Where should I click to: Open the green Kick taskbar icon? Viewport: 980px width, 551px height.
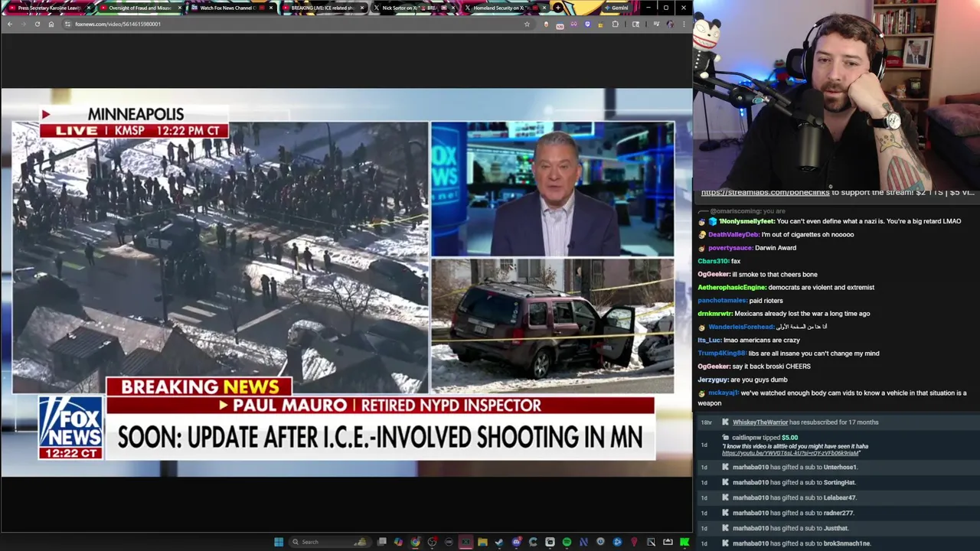684,542
